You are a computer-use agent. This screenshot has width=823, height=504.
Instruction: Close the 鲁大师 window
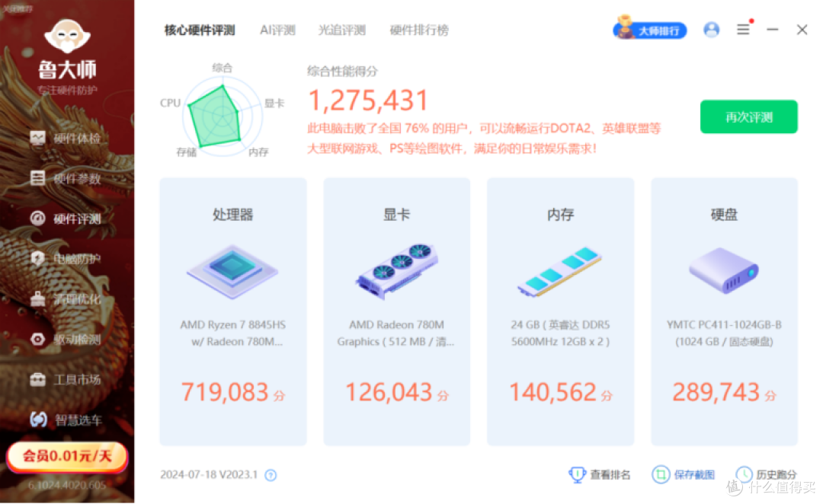802,30
